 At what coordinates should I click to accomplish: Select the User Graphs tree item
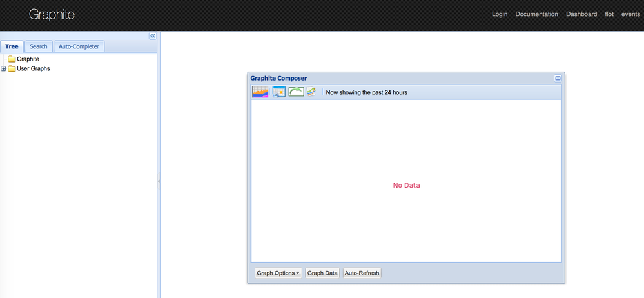tap(34, 68)
